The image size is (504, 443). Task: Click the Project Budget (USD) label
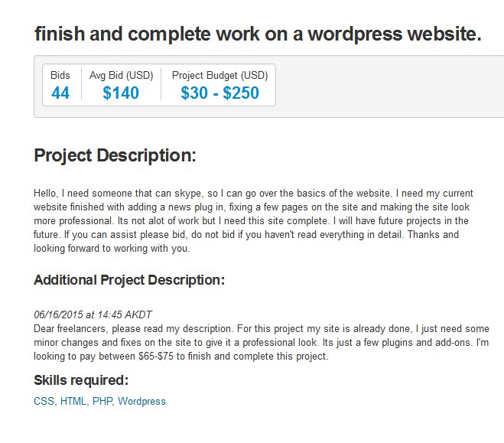click(219, 75)
